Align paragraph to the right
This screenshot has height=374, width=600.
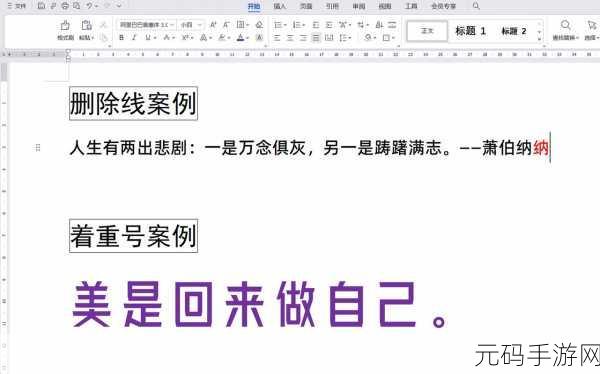(x=303, y=38)
